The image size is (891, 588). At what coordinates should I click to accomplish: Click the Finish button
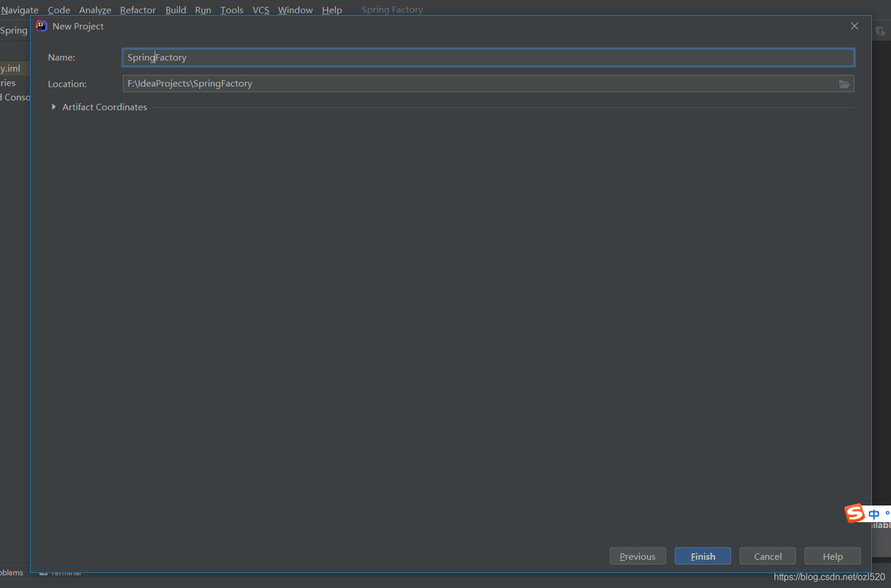pos(703,556)
